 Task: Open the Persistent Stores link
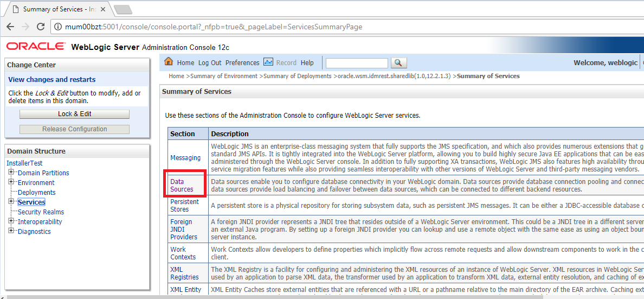coord(184,206)
